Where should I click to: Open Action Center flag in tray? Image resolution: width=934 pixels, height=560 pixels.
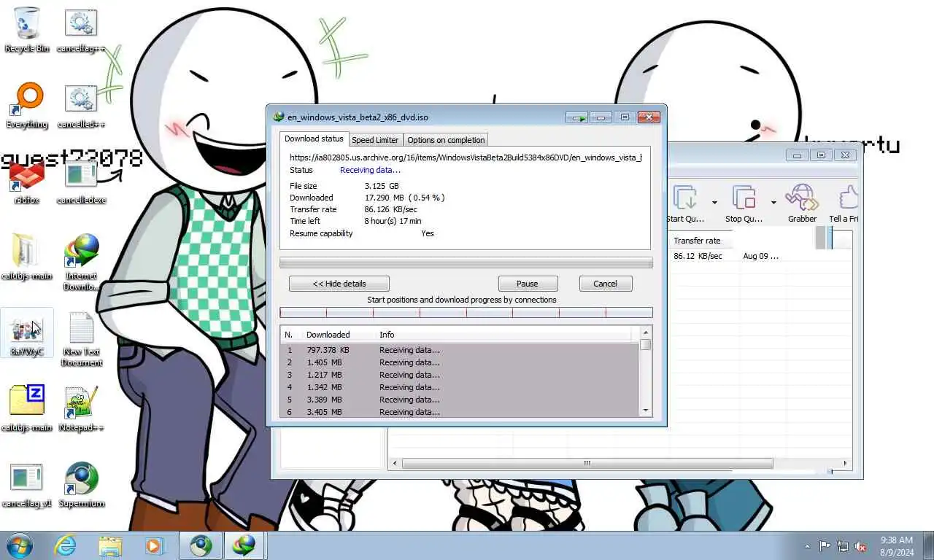(x=825, y=546)
